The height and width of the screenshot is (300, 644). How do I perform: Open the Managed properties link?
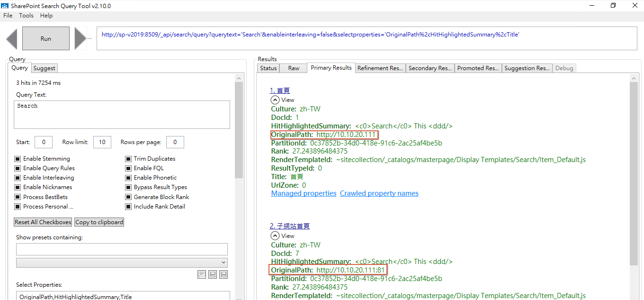(x=304, y=193)
